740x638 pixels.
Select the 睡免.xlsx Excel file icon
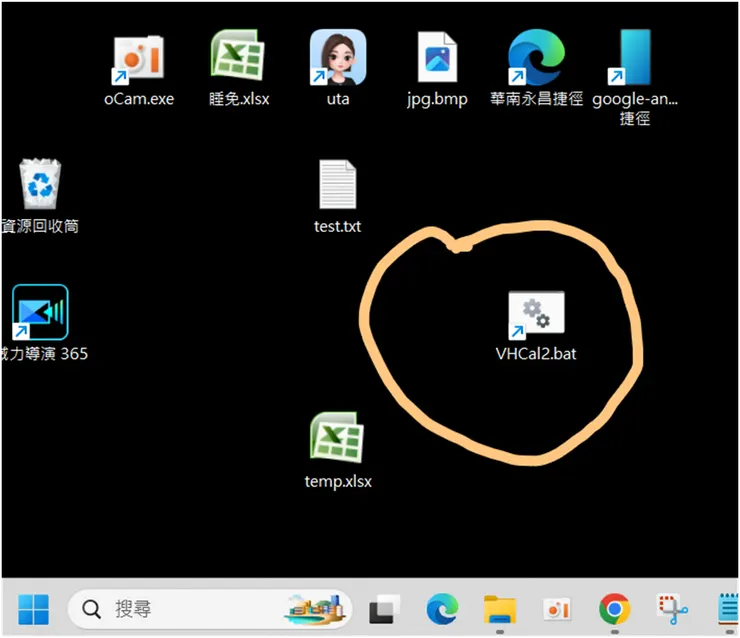(x=237, y=55)
